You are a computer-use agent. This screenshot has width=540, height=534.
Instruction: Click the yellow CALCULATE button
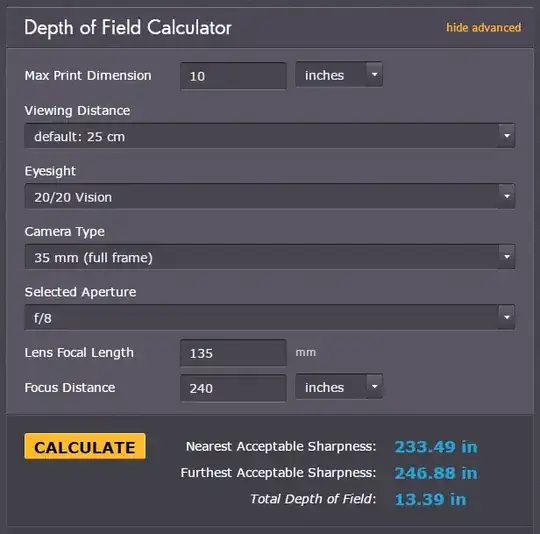tap(85, 447)
